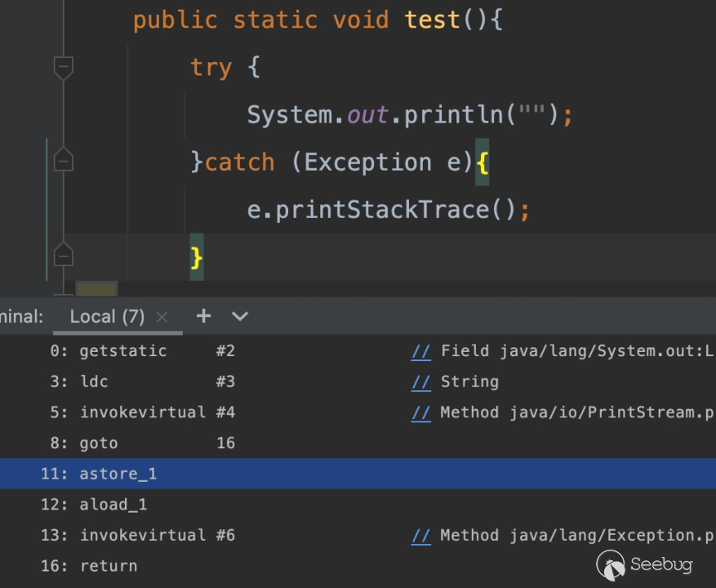Click the // link beside Method java/lang/Exception
This screenshot has width=716, height=588.
tap(420, 535)
